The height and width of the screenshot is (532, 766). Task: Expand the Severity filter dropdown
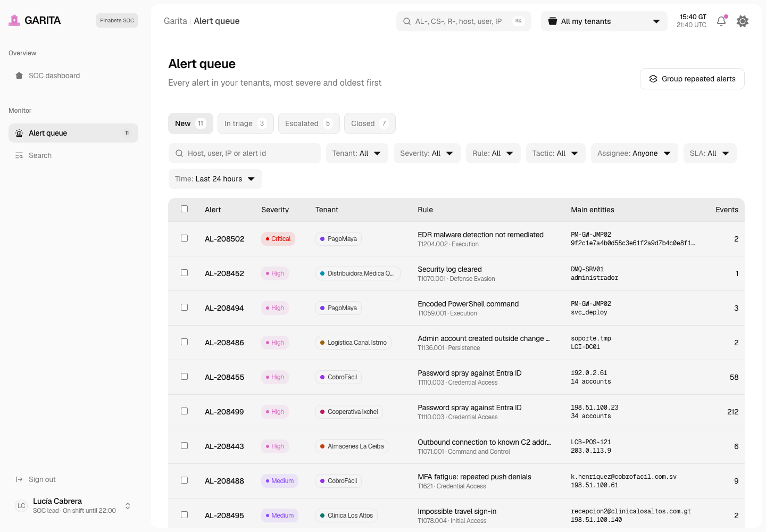point(427,153)
